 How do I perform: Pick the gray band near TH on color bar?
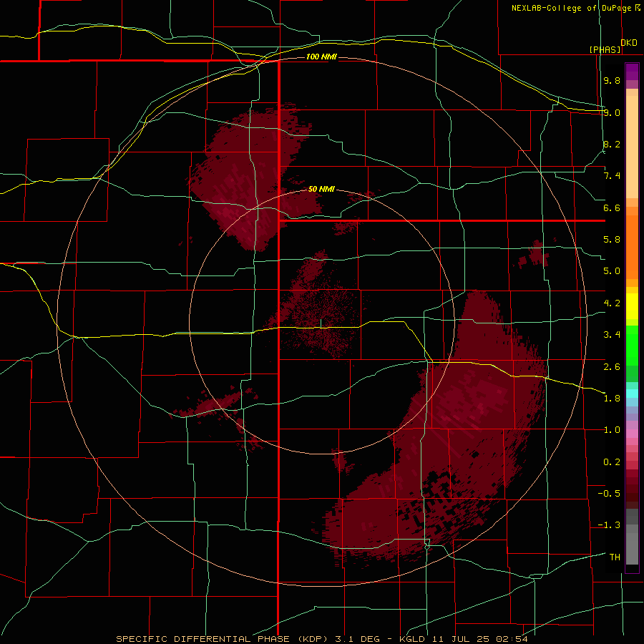[x=632, y=548]
